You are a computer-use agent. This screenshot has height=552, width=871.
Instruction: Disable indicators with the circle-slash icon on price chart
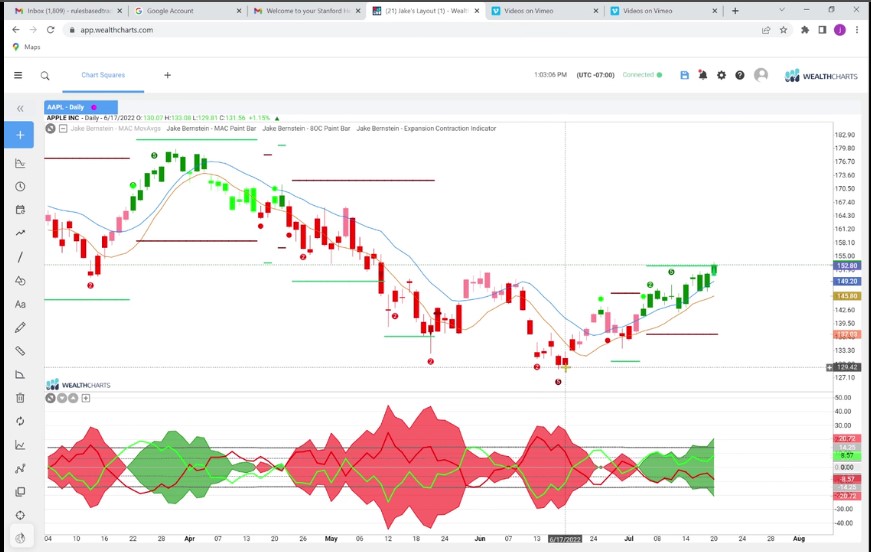click(51, 128)
